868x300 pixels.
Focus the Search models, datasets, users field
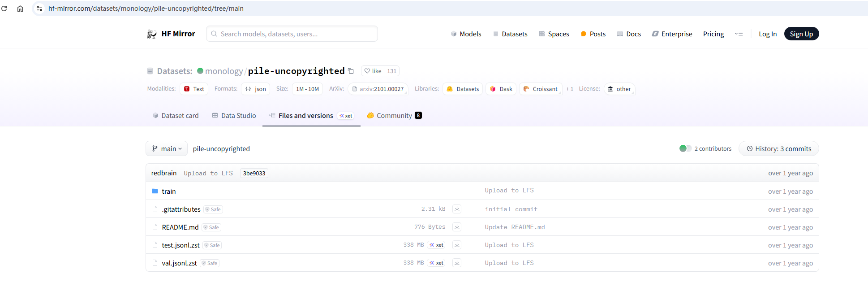(x=292, y=34)
